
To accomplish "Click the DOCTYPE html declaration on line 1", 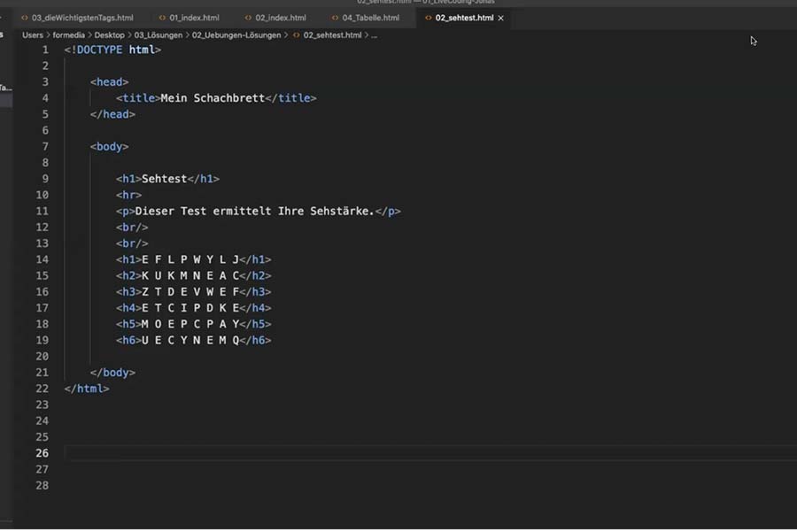I will click(x=112, y=50).
